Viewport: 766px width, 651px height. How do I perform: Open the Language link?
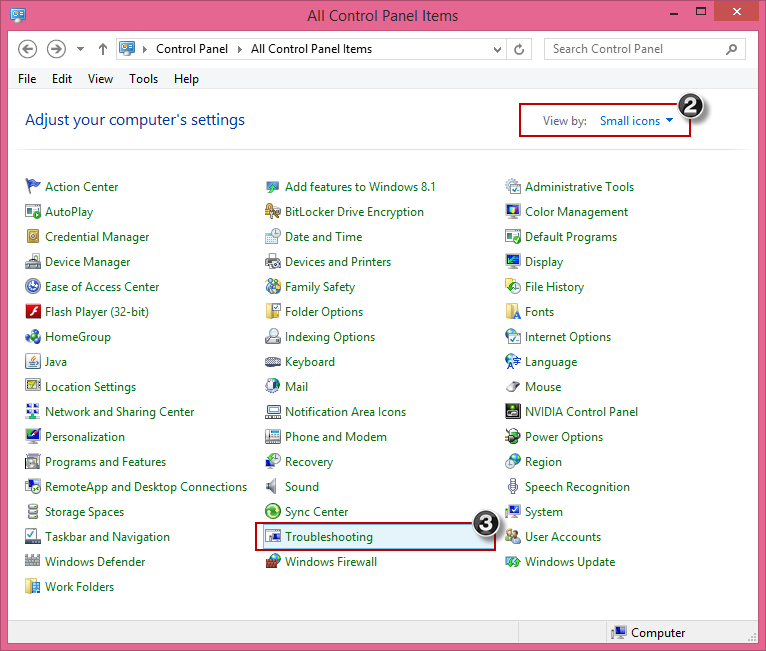[551, 361]
